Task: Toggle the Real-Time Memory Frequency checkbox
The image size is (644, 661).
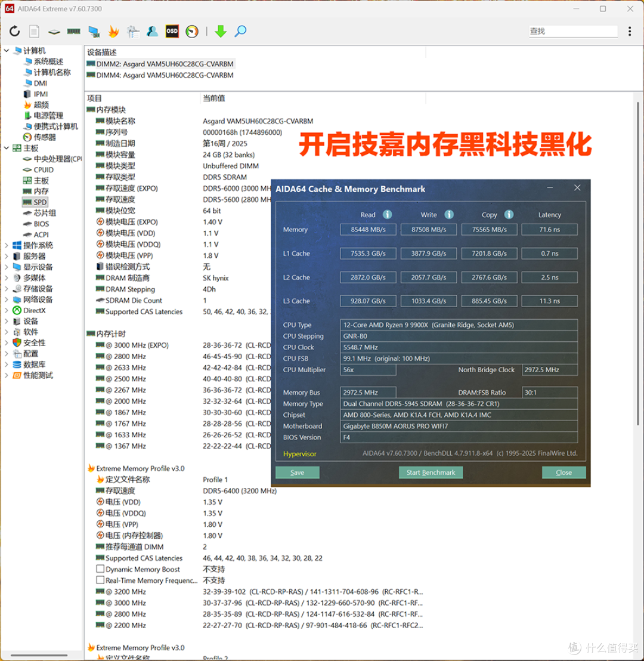Action: 100,580
